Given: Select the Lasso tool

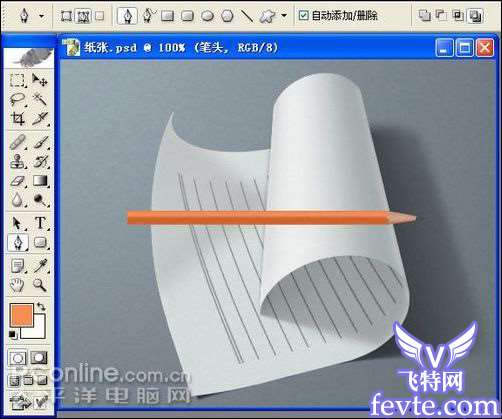Looking at the screenshot, I should [17, 99].
